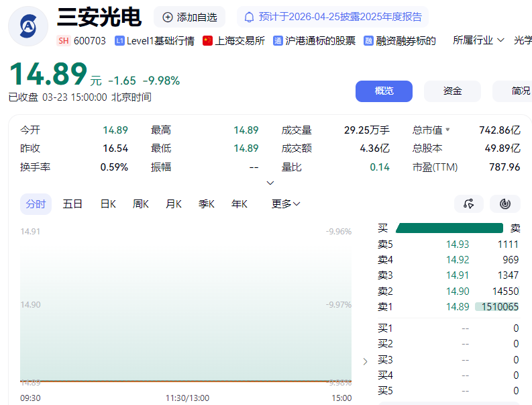Click the 卖3 price 14.91
Viewport: 532px width, 405px height.
click(x=458, y=275)
